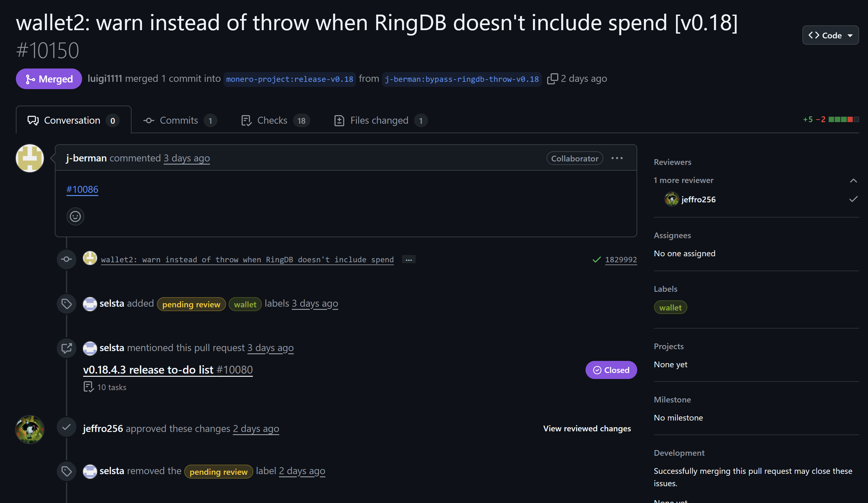
Task: Click the wallet label in sidebar
Action: pyautogui.click(x=670, y=307)
